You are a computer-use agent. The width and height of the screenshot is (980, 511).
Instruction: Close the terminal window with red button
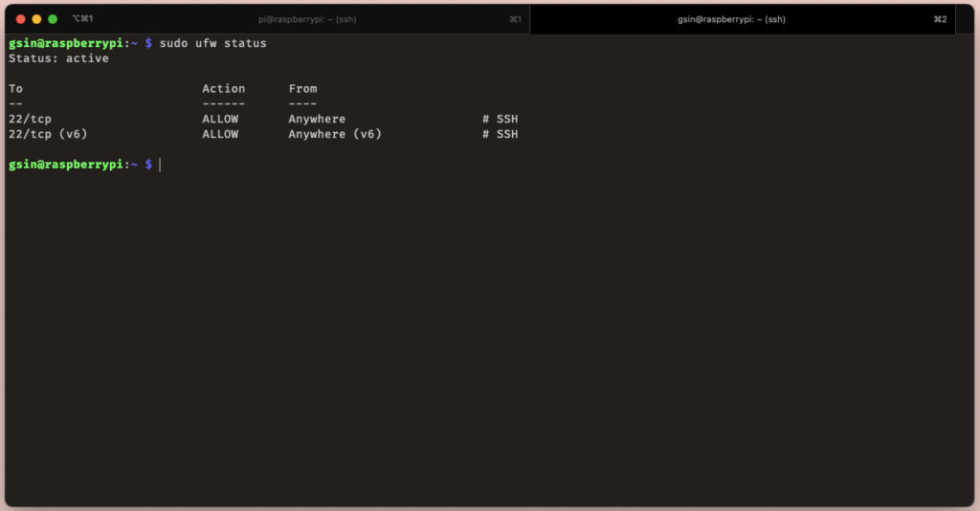click(x=21, y=19)
